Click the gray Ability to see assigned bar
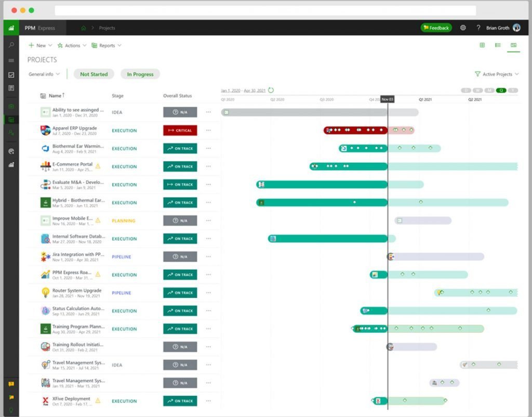The width and height of the screenshot is (532, 417). tap(320, 112)
